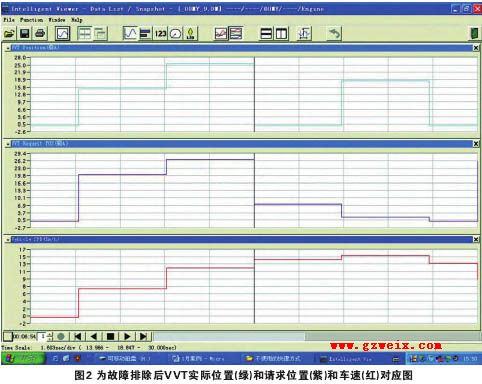The width and height of the screenshot is (482, 384).
Task: Save data using the floppy disk icon
Action: point(25,34)
